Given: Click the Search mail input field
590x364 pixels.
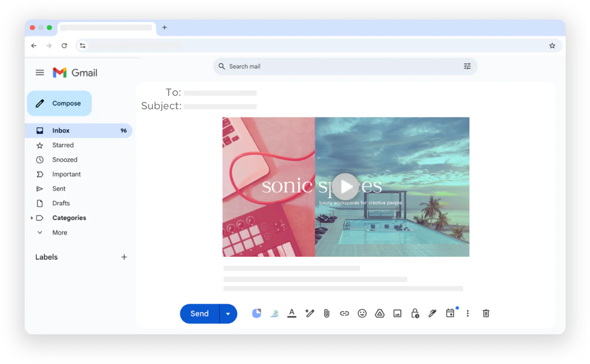Looking at the screenshot, I should pos(327,66).
